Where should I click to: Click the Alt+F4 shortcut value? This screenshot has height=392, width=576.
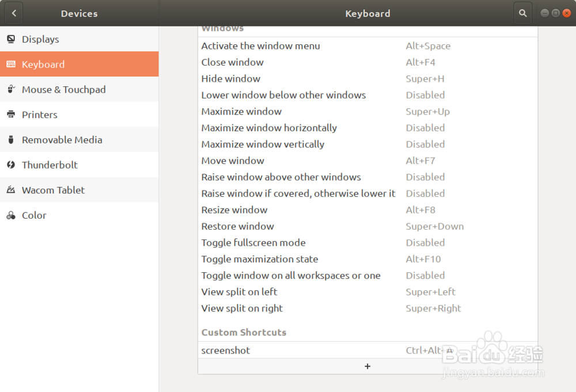click(x=420, y=62)
